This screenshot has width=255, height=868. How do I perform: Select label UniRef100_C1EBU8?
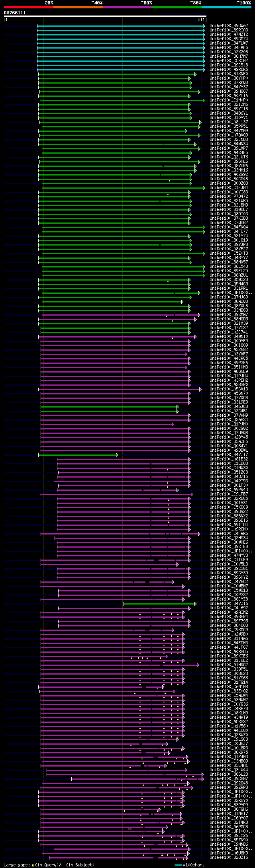(229, 463)
